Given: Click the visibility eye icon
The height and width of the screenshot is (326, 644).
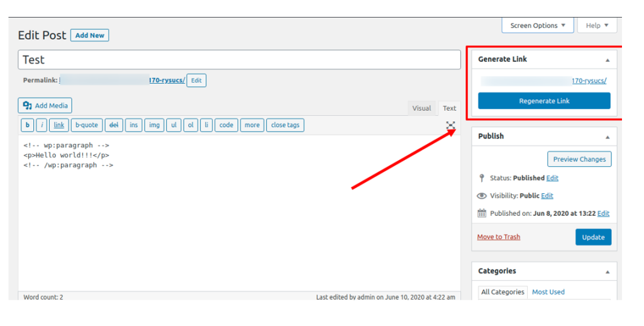Looking at the screenshot, I should (x=482, y=196).
